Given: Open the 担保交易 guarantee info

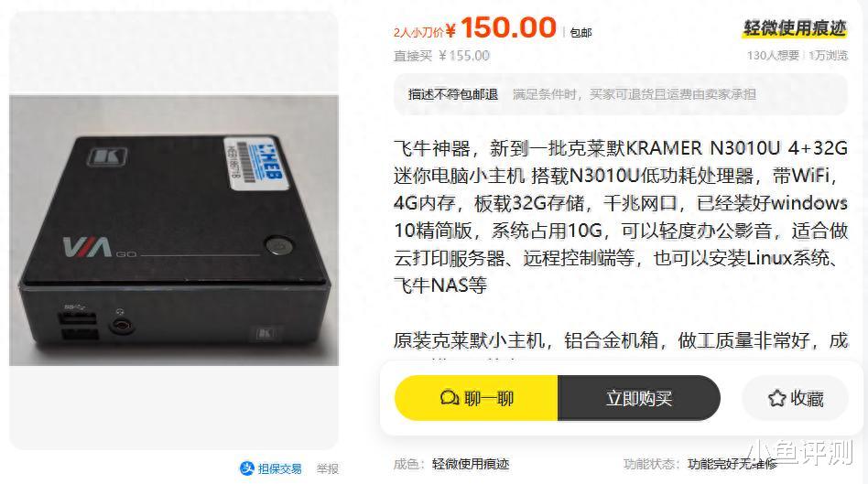Looking at the screenshot, I should coord(271,468).
